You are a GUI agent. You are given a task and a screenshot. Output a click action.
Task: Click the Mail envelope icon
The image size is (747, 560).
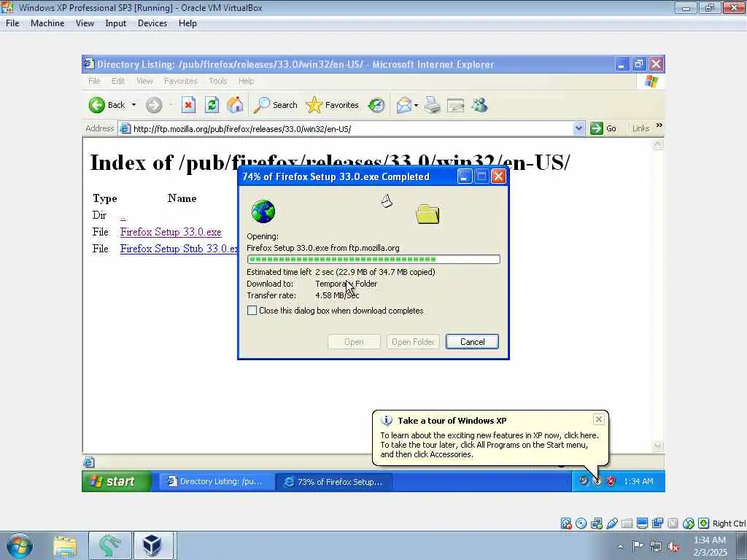click(404, 105)
